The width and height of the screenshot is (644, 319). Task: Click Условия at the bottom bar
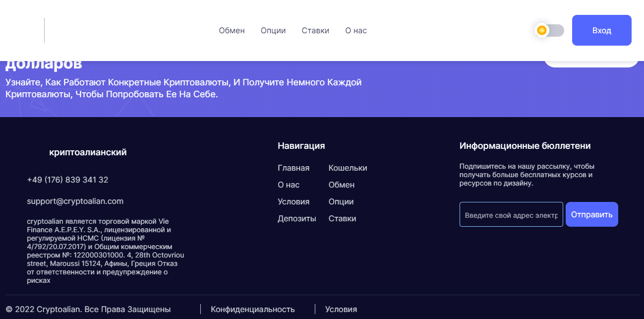(x=341, y=309)
